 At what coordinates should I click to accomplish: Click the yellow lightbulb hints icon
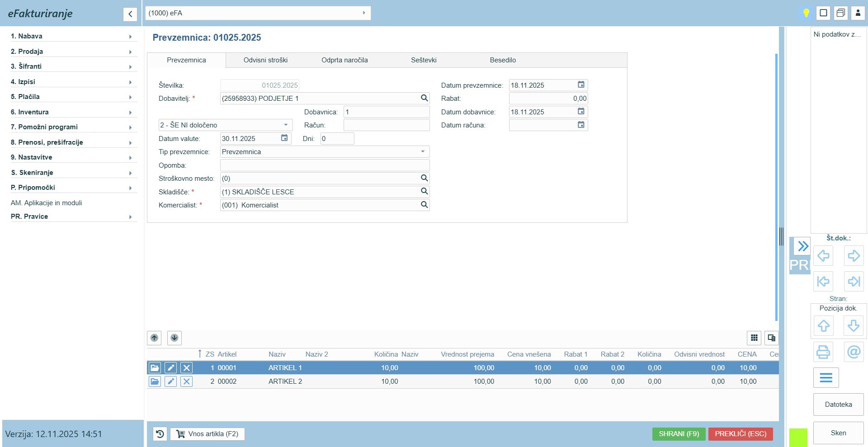pos(806,13)
